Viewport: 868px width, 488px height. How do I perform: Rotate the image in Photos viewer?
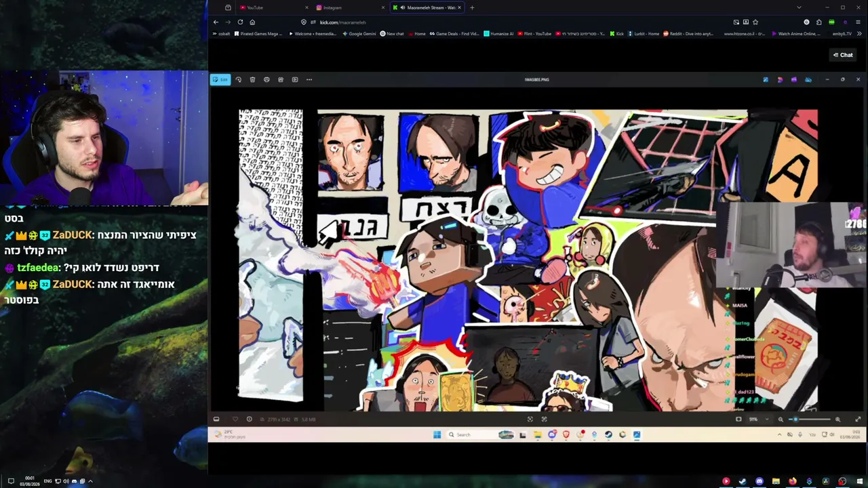(238, 80)
